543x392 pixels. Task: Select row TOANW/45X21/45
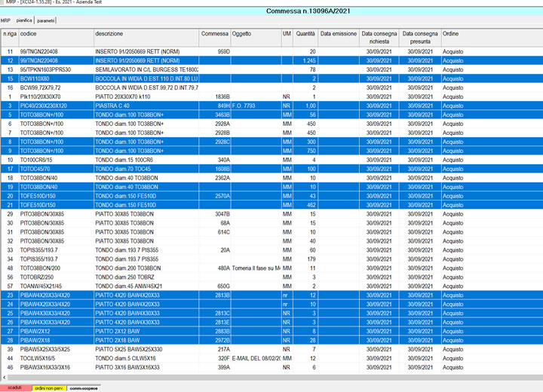pyautogui.click(x=272, y=286)
